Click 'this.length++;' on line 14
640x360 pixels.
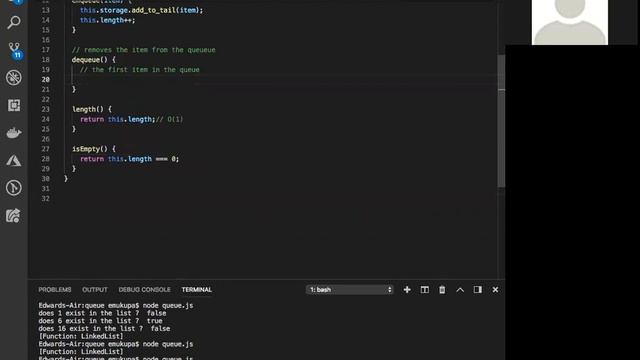107,20
